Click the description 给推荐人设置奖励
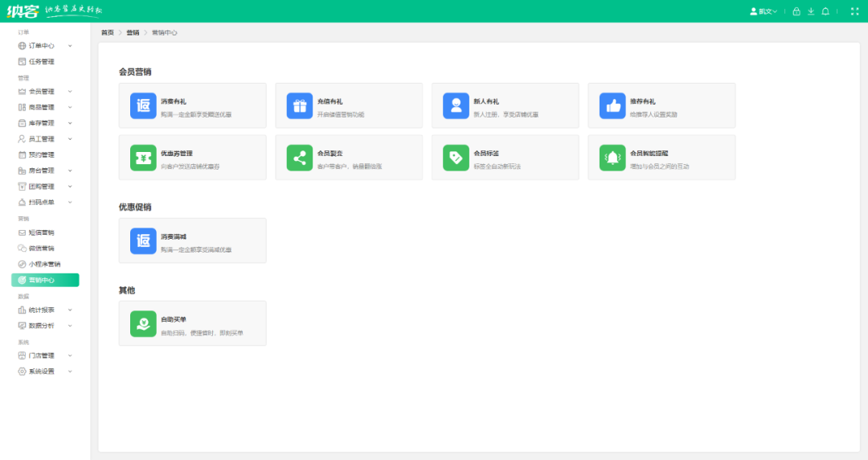868x460 pixels. click(x=653, y=115)
